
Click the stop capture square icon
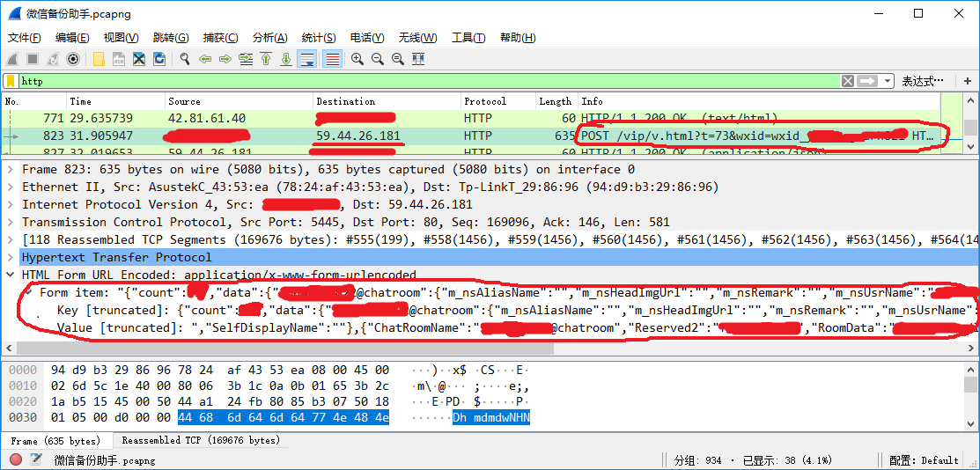pyautogui.click(x=33, y=59)
